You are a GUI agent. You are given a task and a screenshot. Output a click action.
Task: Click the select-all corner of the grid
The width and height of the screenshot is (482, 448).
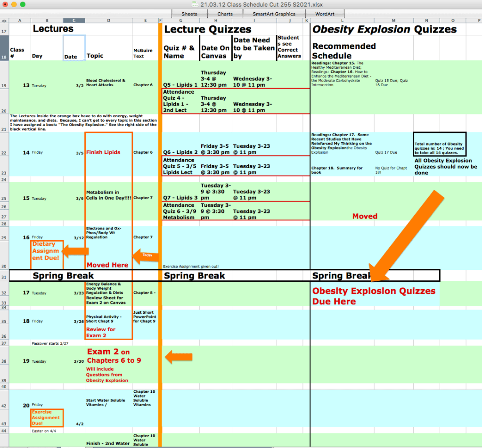(x=4, y=21)
